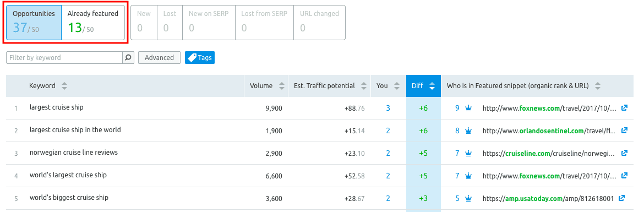Click featured snippet rank 9

click(x=457, y=108)
